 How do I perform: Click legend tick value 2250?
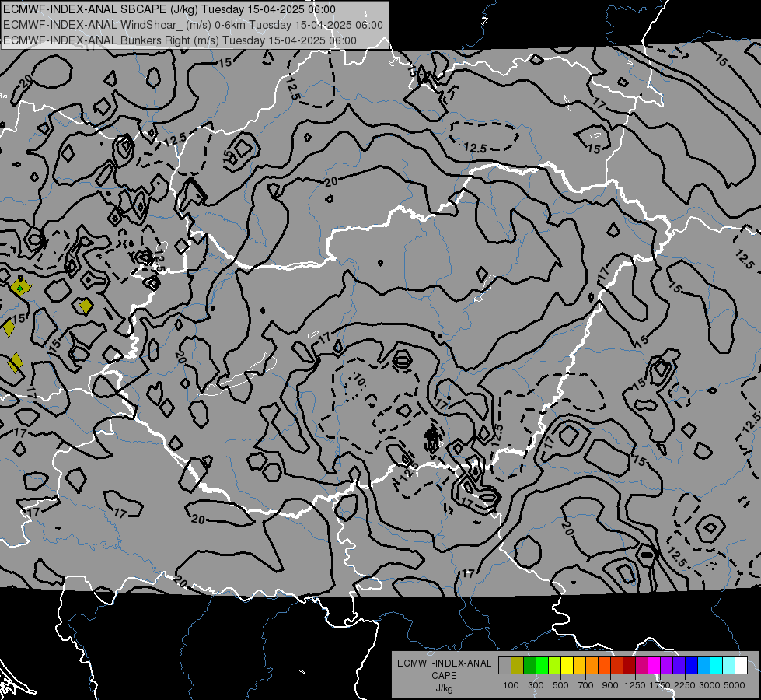click(685, 685)
